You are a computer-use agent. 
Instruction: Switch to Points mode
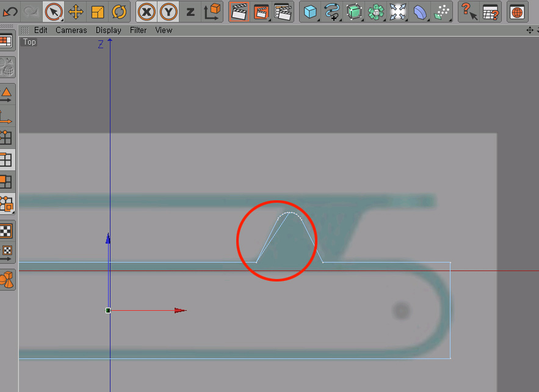(6, 137)
